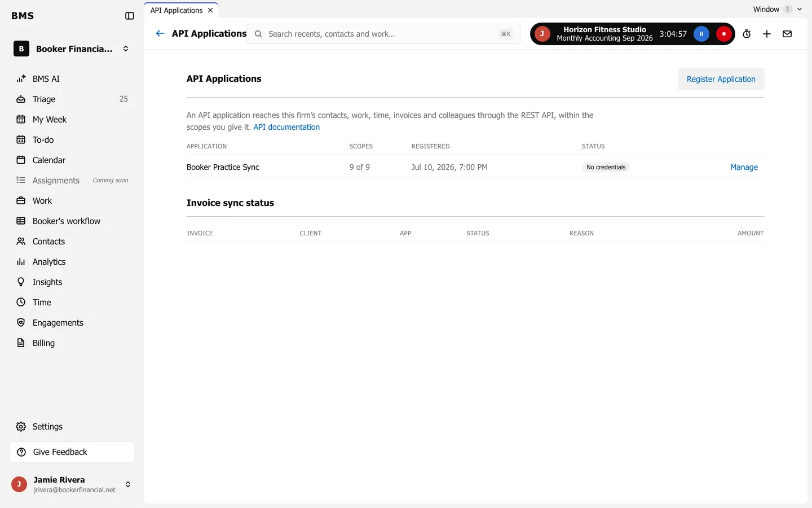Open Billing section
This screenshot has width=812, height=508.
click(72, 343)
